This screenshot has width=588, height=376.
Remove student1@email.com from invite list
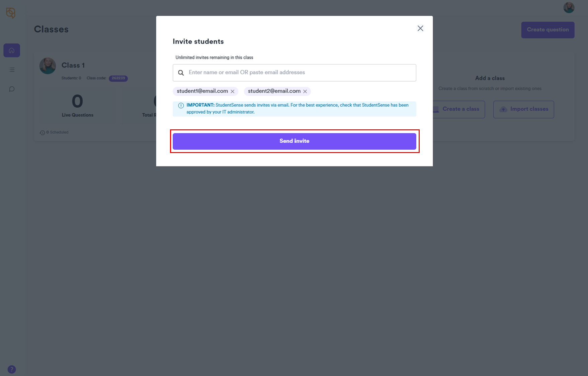[x=233, y=91]
